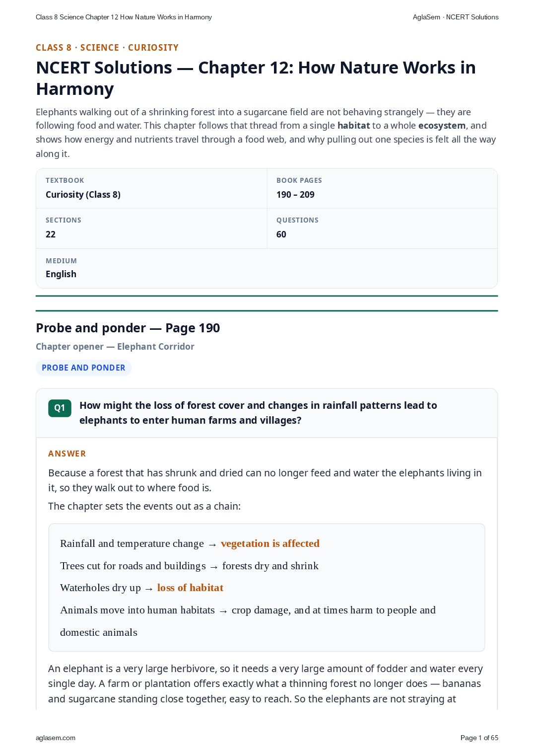The height and width of the screenshot is (756, 534).
Task: Open the aglasem.com footer link
Action: point(56,738)
